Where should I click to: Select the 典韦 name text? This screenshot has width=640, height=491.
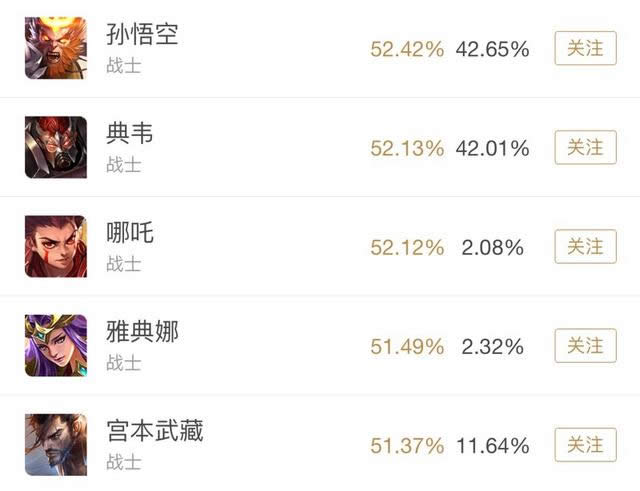(x=129, y=133)
